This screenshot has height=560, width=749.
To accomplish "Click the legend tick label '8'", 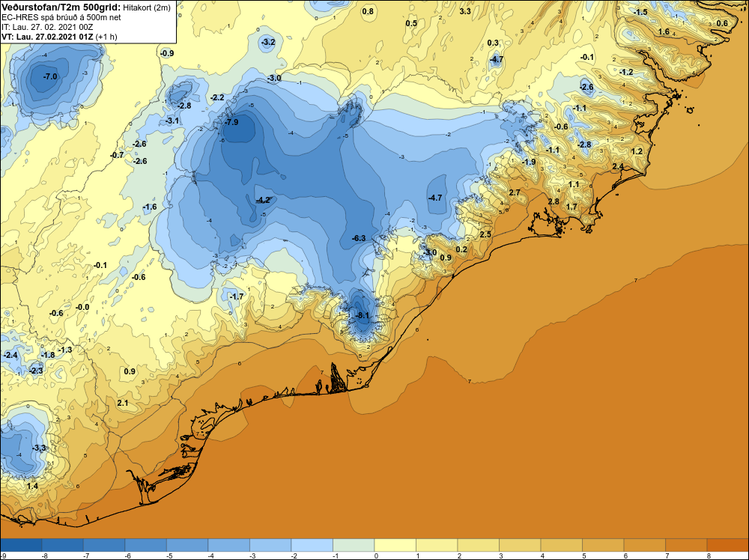I will 709,556.
